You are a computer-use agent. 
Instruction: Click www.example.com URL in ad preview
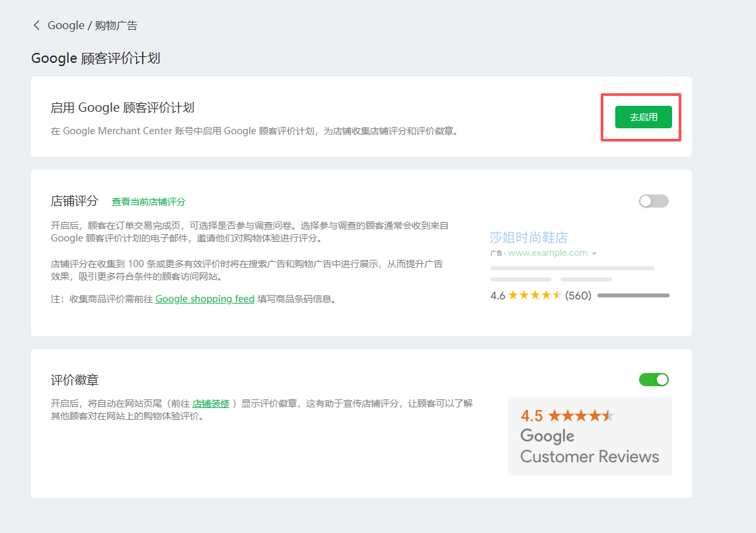pos(548,253)
